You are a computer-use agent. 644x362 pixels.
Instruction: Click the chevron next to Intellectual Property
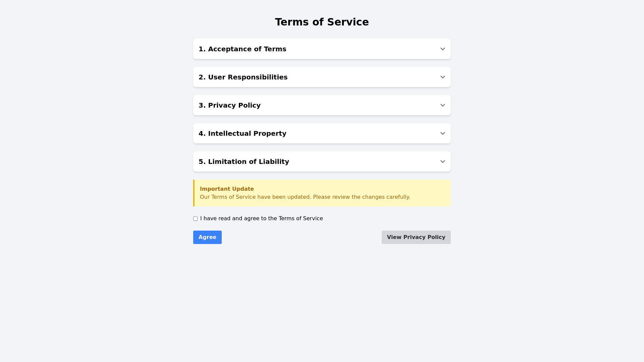442,133
